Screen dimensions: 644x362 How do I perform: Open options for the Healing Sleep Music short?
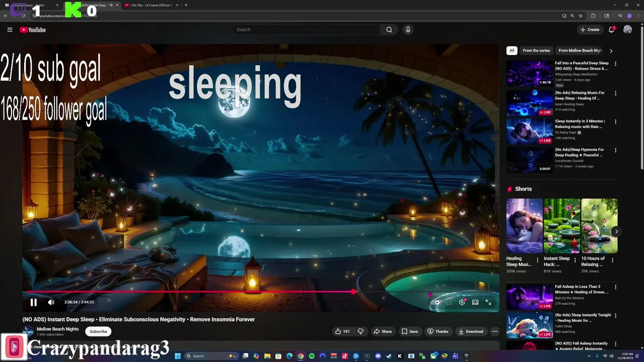point(537,260)
